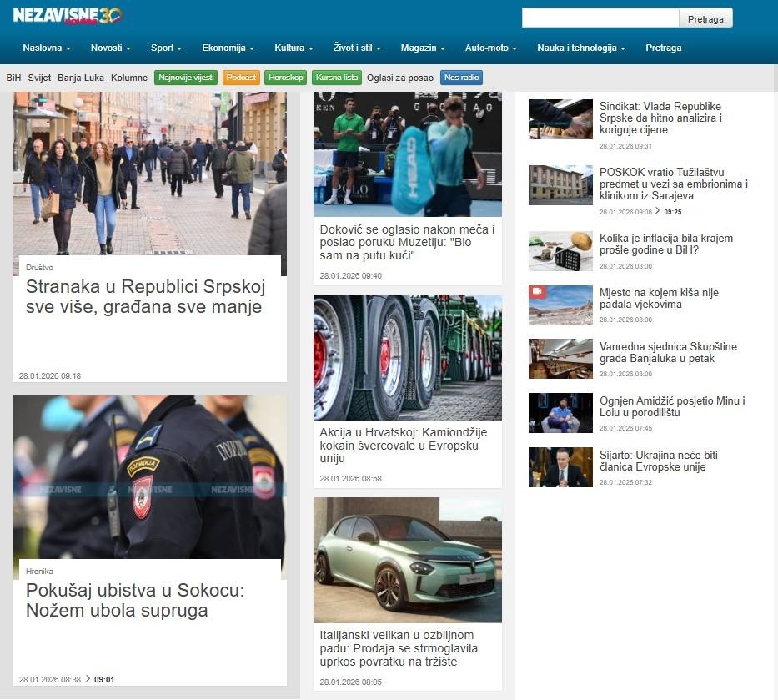Image resolution: width=778 pixels, height=700 pixels.
Task: Click the Nes radio blue badge
Action: point(461,78)
